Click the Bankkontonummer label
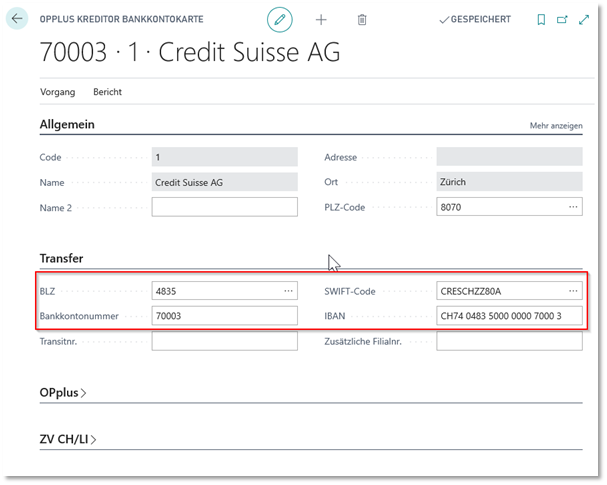The image size is (607, 485). click(x=79, y=316)
